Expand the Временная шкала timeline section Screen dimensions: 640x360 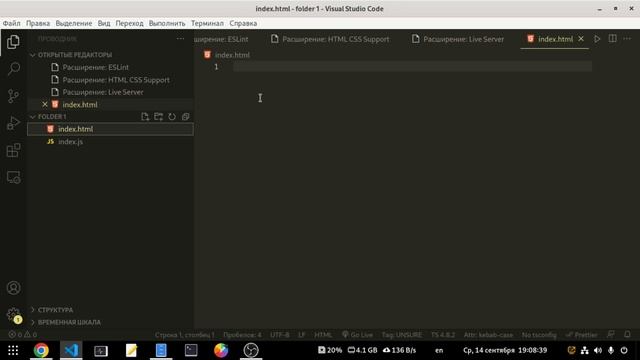pos(69,322)
